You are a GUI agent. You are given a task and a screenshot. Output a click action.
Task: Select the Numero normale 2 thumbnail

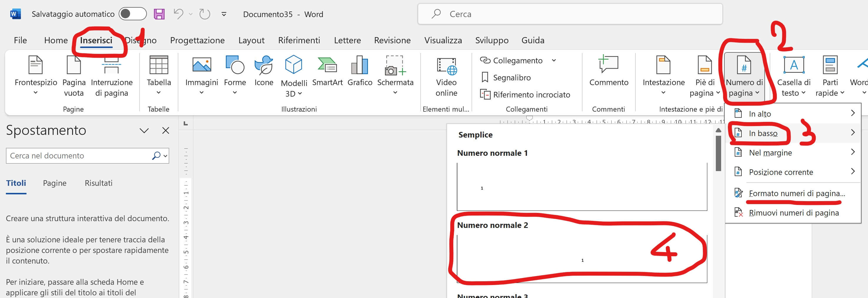click(x=581, y=259)
